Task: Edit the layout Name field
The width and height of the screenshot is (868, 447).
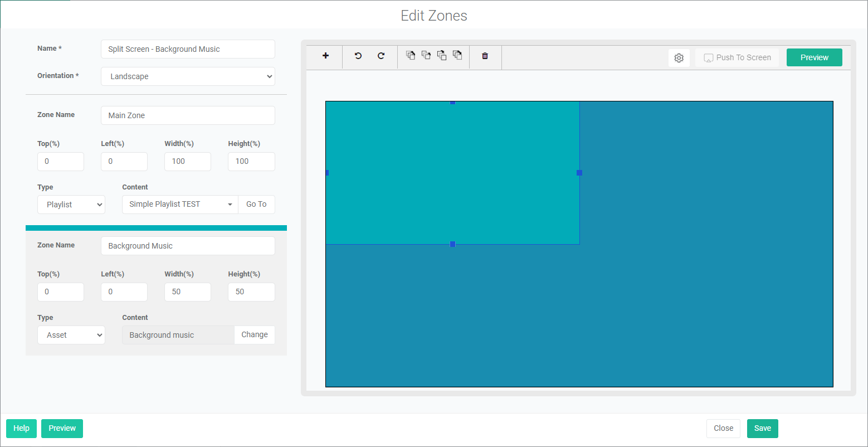Action: click(x=188, y=49)
